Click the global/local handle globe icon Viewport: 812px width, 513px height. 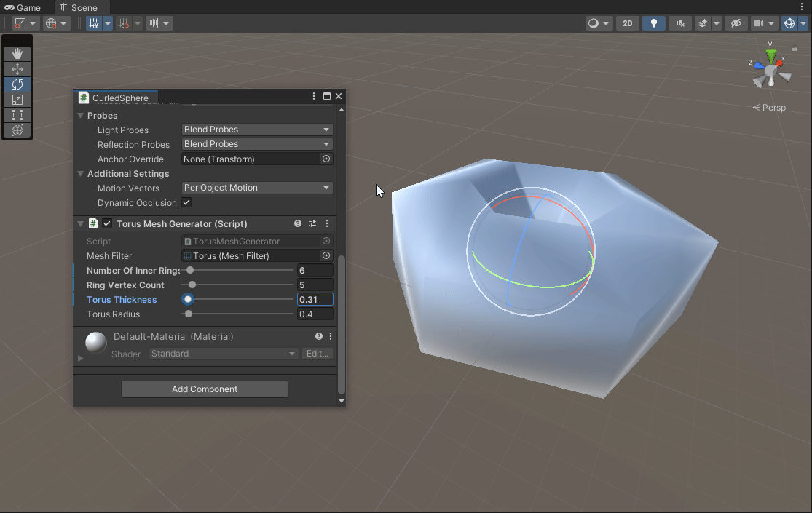[x=51, y=23]
